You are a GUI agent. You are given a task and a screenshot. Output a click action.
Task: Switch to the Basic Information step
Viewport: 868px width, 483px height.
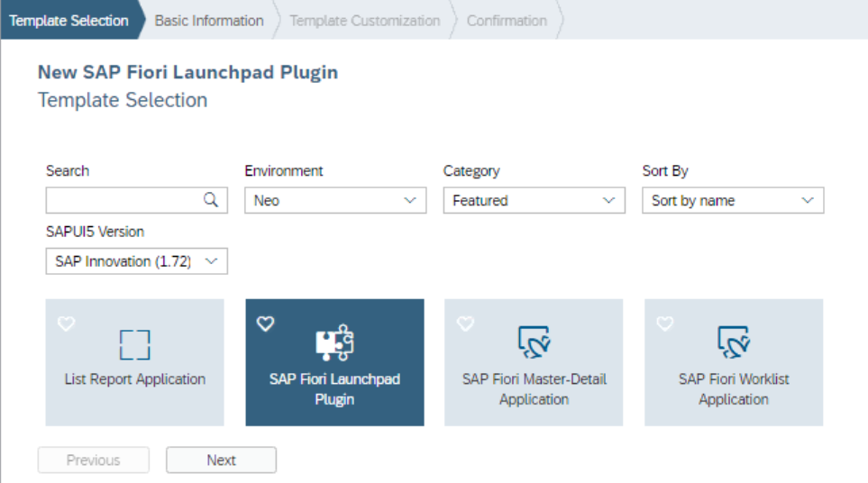(209, 20)
